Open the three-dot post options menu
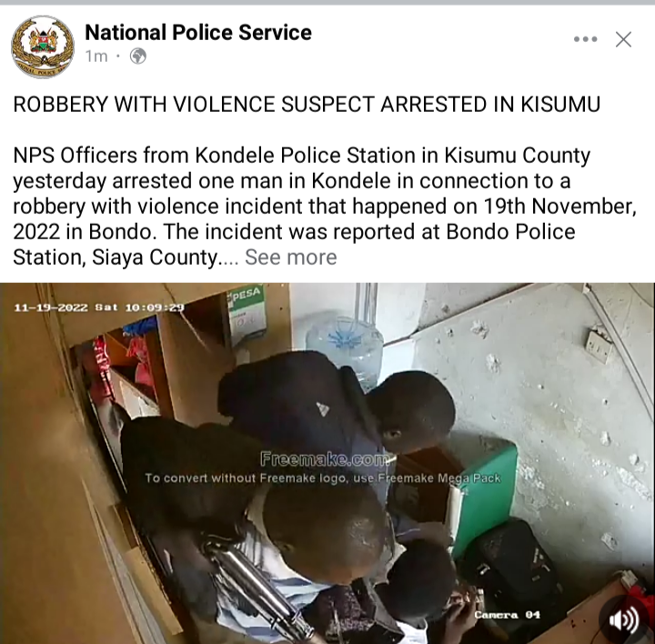Viewport: 655px width, 644px height. tap(585, 39)
